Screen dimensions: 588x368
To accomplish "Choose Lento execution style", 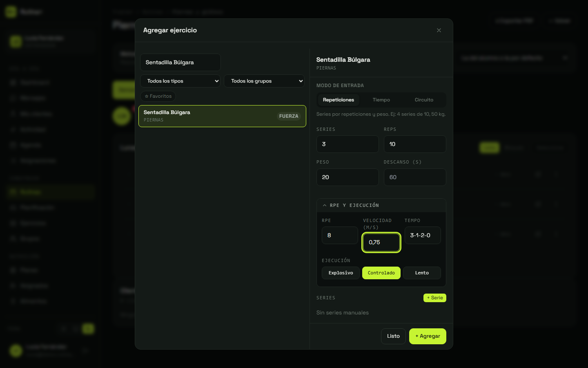I will pyautogui.click(x=422, y=273).
